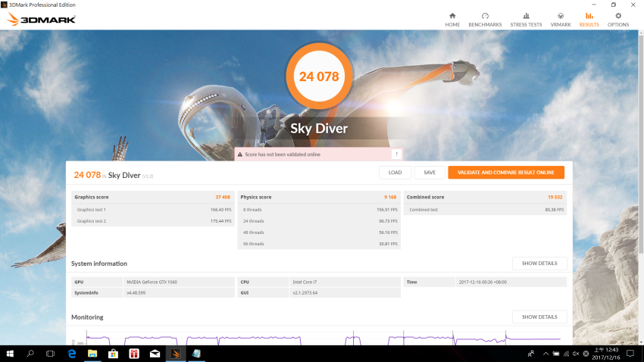Viewport: 644px width, 362px height.
Task: Open the Wi-Fi network tray icon
Action: pyautogui.click(x=566, y=354)
